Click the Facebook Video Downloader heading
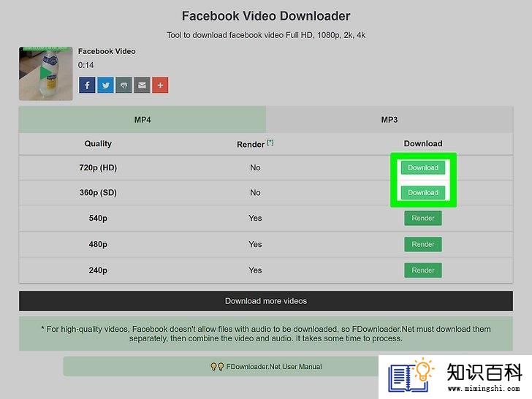This screenshot has width=532, height=399. click(x=266, y=16)
